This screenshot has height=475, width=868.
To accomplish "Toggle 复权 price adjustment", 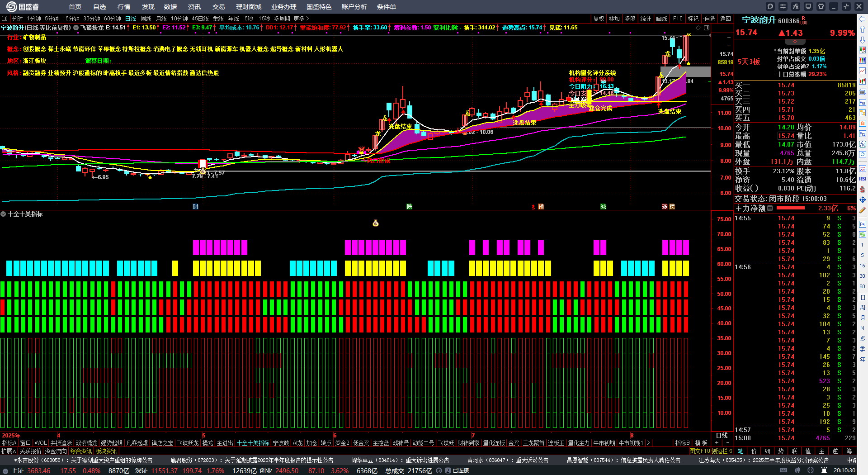I will 599,19.
